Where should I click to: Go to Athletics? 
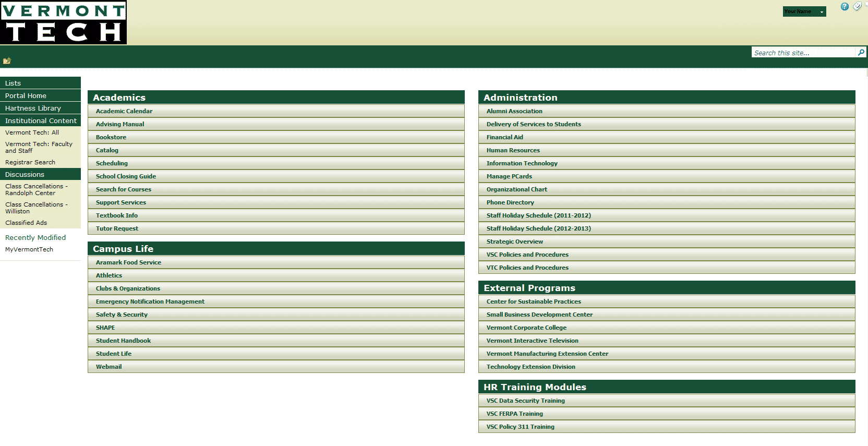(276, 275)
